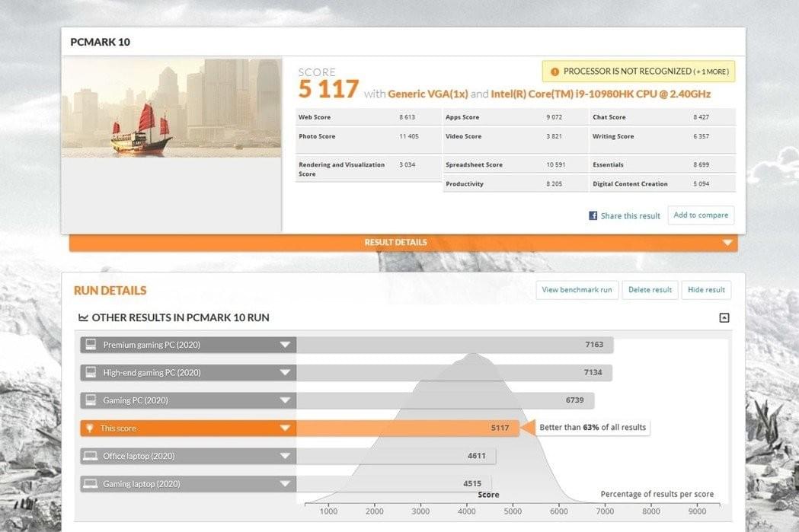Click the Spreadsheet Score label
This screenshot has height=532, width=799.
pos(474,165)
